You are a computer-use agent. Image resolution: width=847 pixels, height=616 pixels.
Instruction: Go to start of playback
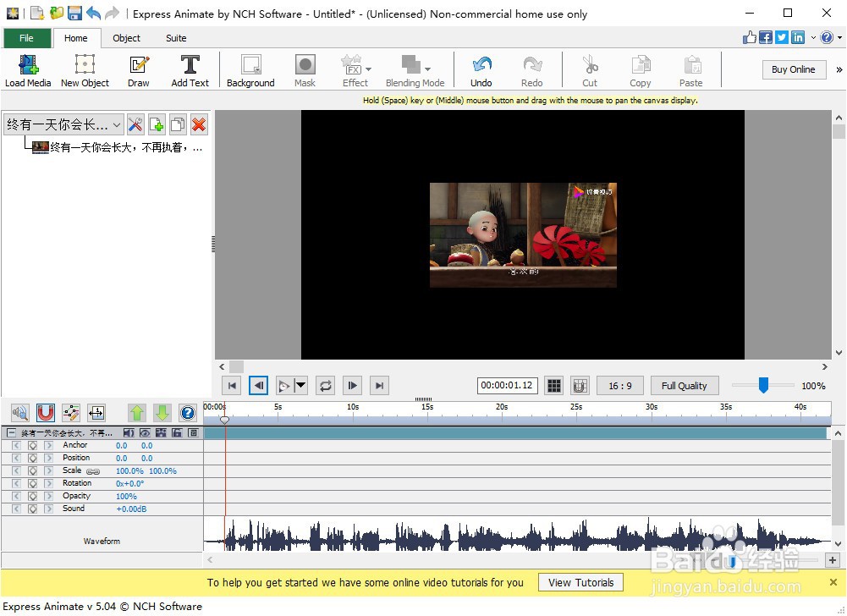tap(232, 385)
